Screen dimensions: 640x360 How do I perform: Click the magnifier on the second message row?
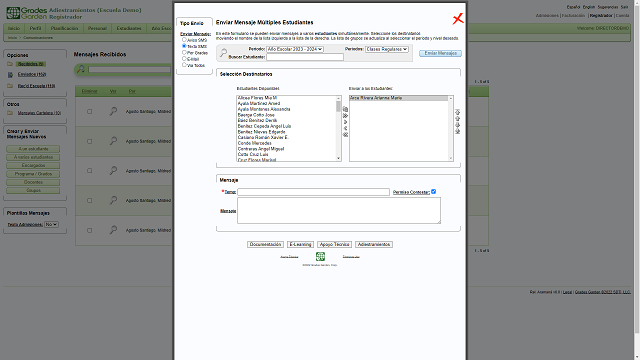[x=113, y=141]
